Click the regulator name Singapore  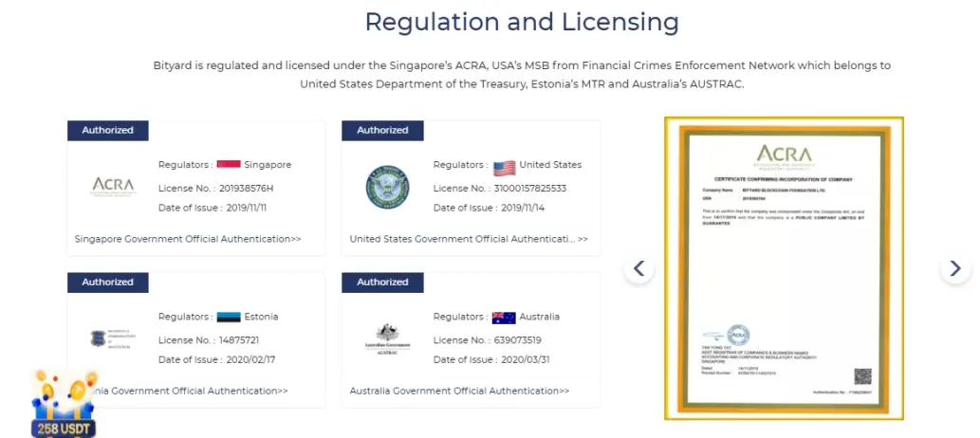tap(268, 165)
